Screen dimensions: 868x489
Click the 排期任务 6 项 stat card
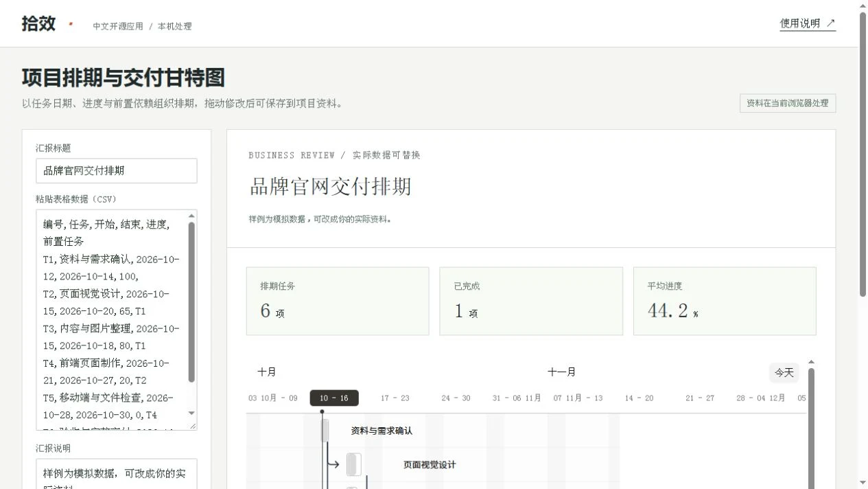pyautogui.click(x=338, y=302)
